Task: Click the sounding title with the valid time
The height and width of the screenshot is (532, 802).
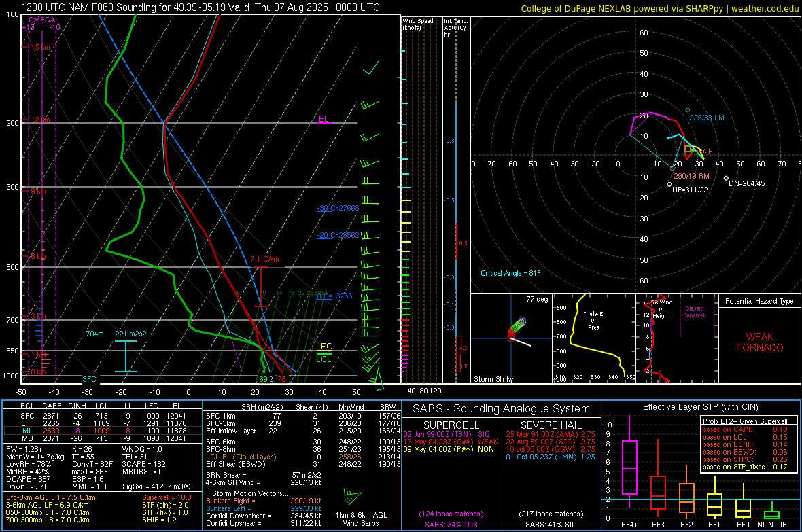Action: [201, 7]
